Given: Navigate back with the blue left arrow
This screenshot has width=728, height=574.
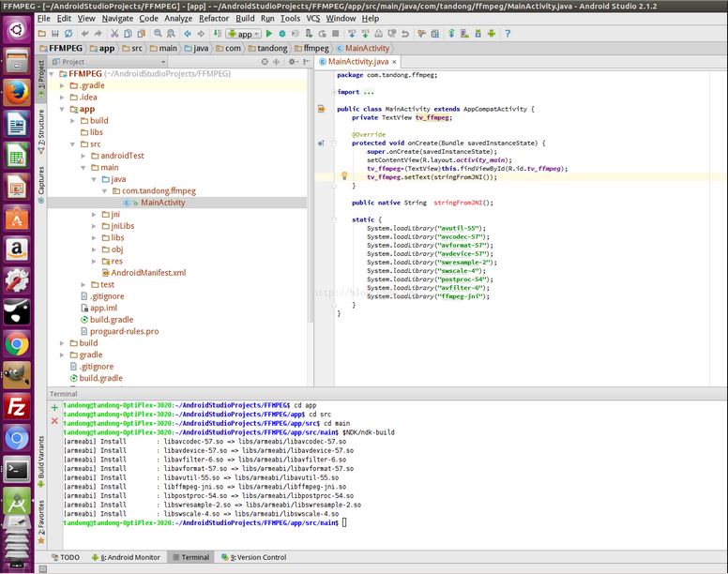Looking at the screenshot, I should [187, 34].
